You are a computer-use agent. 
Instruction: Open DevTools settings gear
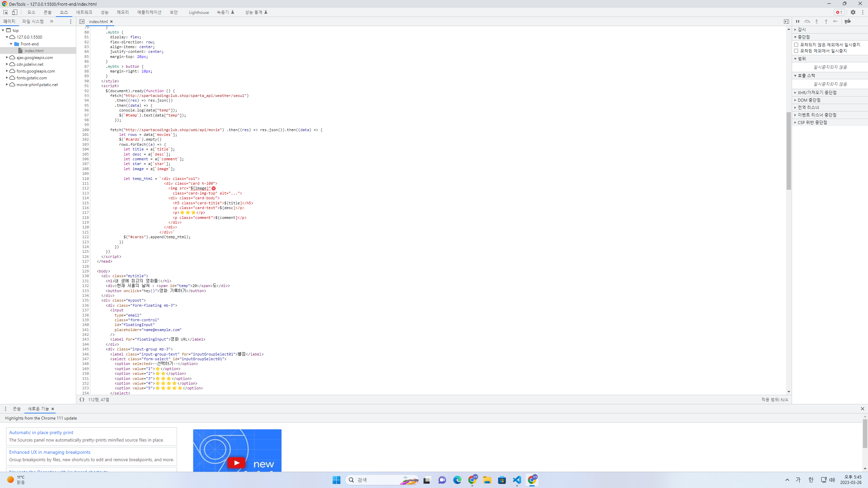(853, 12)
